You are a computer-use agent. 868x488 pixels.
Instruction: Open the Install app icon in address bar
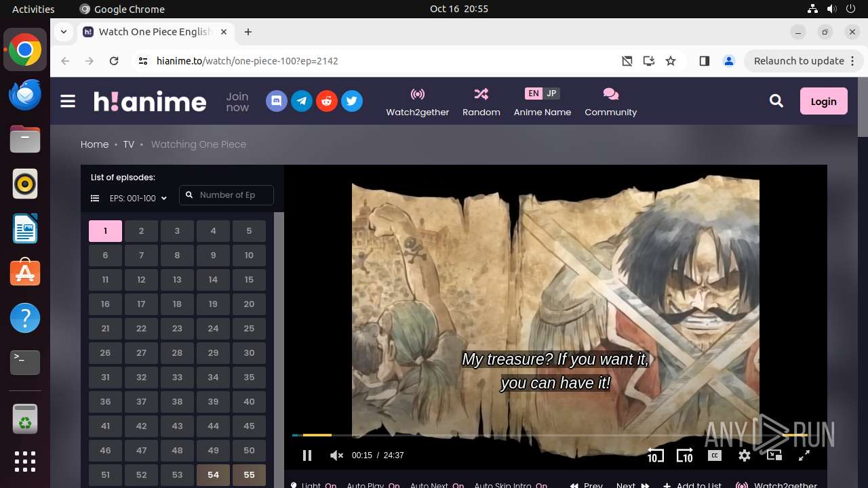[649, 61]
